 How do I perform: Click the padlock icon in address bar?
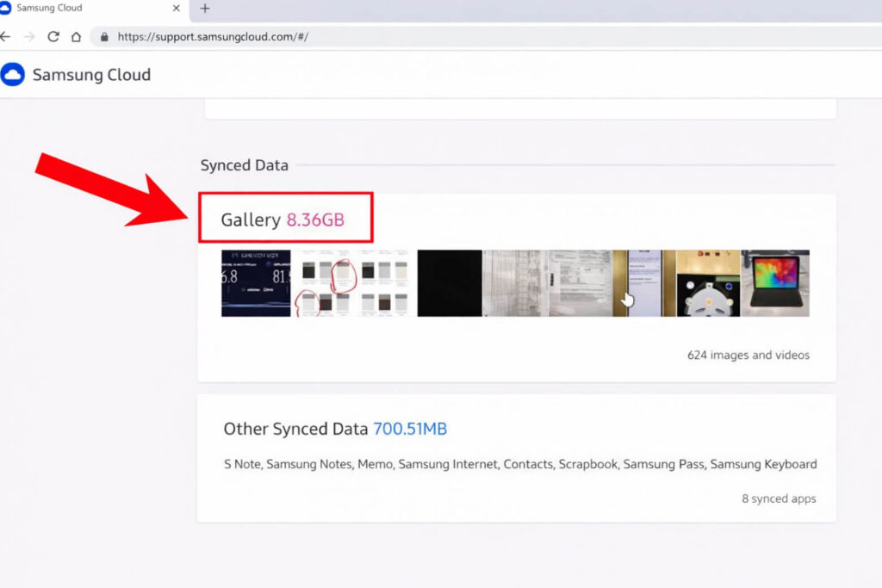click(105, 37)
